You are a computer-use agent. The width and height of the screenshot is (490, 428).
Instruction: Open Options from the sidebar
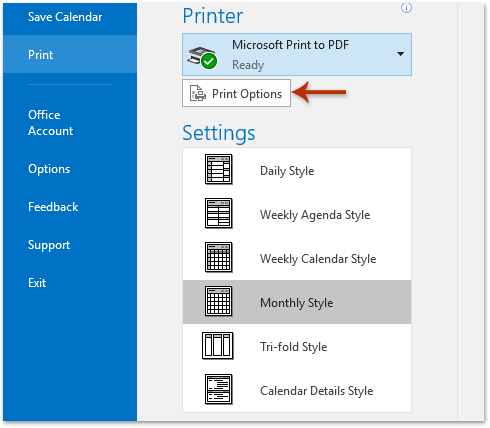(x=49, y=169)
